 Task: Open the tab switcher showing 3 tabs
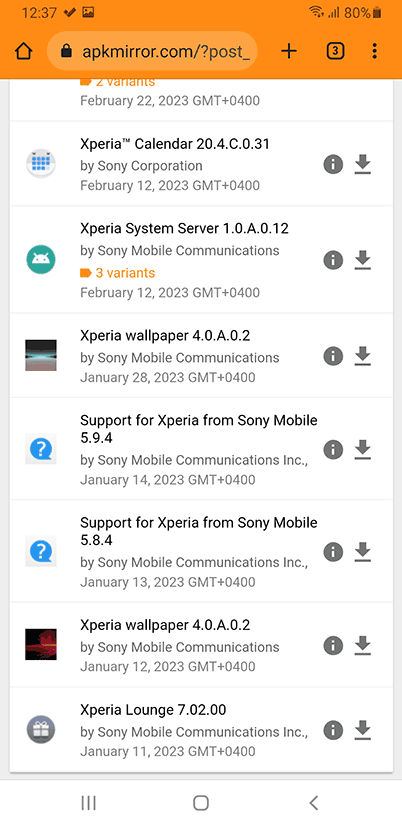(x=335, y=51)
